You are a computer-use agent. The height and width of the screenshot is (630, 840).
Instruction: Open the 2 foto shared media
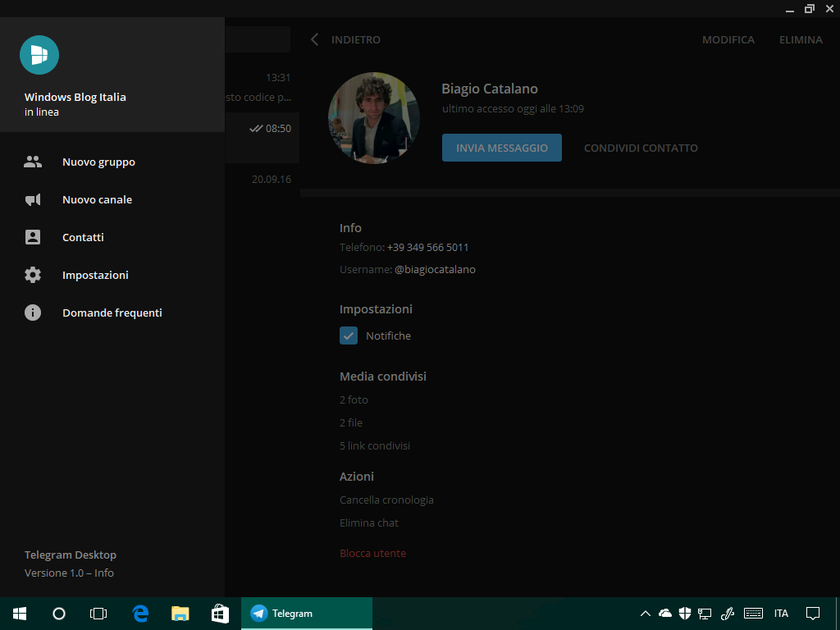click(354, 399)
